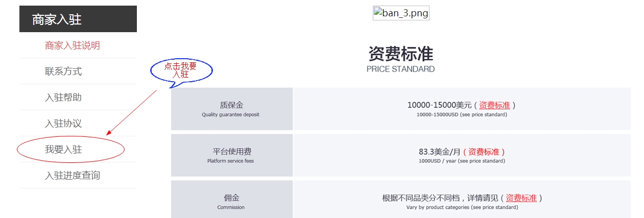Open 资费标准 link in 平台使用费 row
This screenshot has height=218, width=644.
484,152
